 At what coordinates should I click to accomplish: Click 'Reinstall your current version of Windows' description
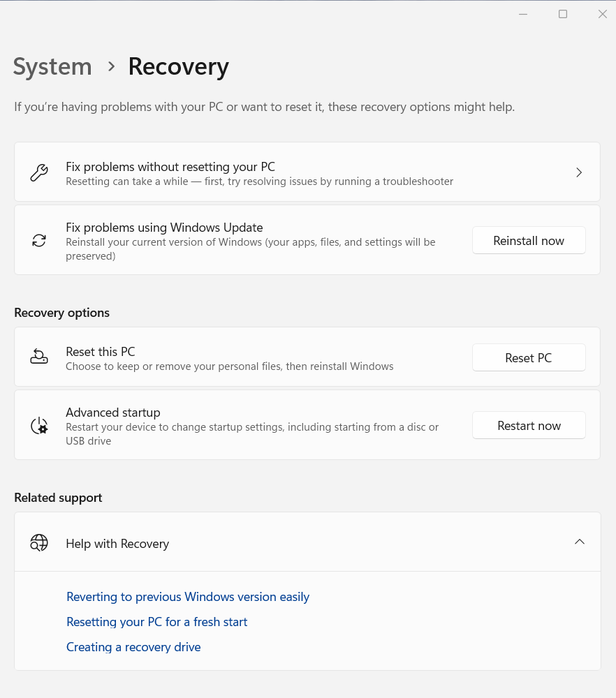[250, 249]
